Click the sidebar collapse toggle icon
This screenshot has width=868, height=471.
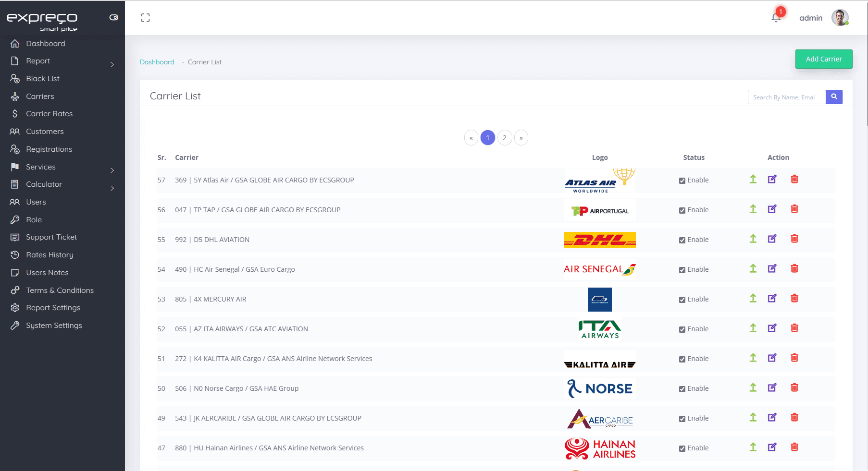(x=114, y=17)
